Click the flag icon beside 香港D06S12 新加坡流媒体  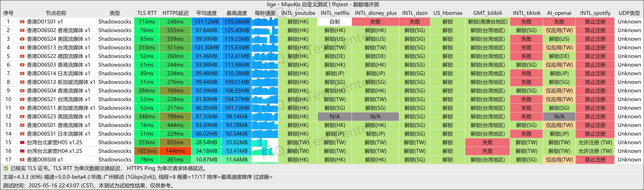pyautogui.click(x=22, y=82)
